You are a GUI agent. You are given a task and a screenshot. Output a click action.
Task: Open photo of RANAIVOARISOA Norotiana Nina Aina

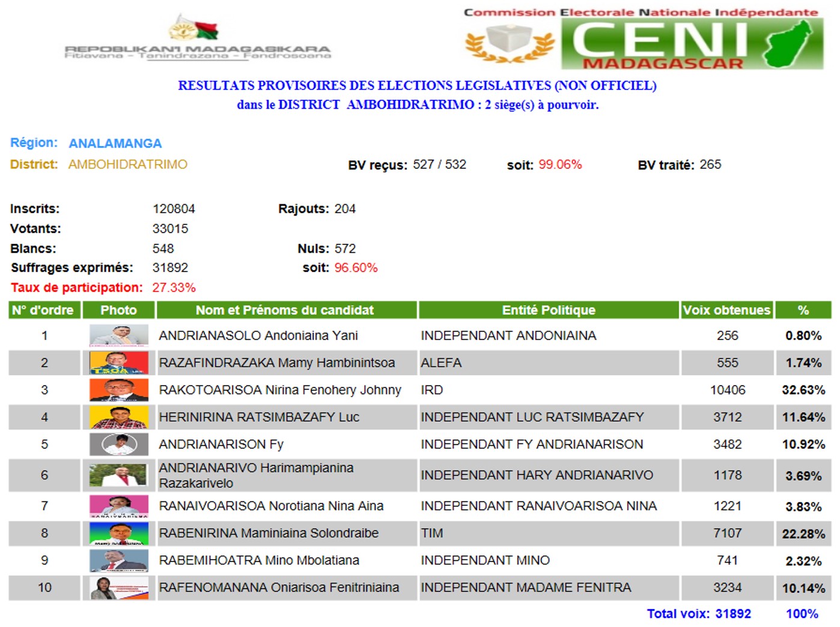pos(119,506)
